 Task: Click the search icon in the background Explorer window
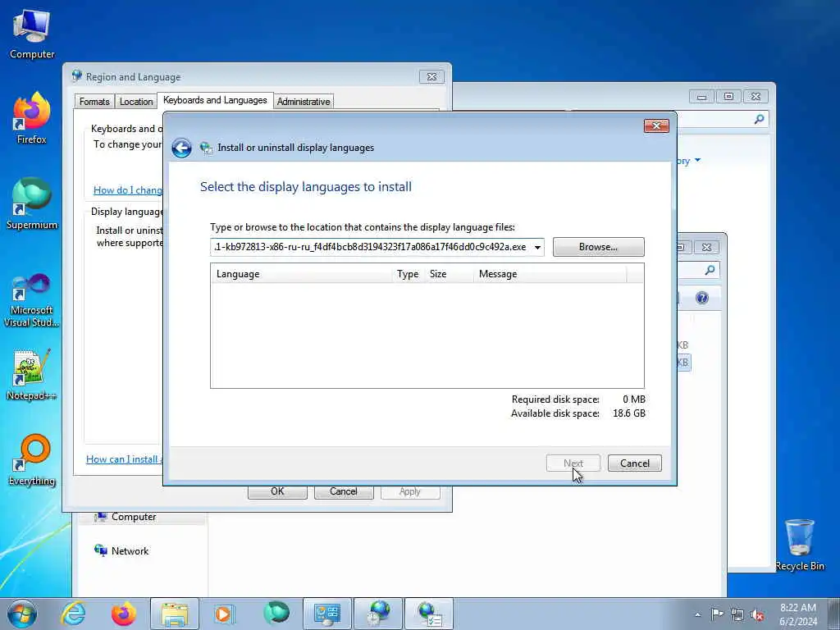pos(759,119)
